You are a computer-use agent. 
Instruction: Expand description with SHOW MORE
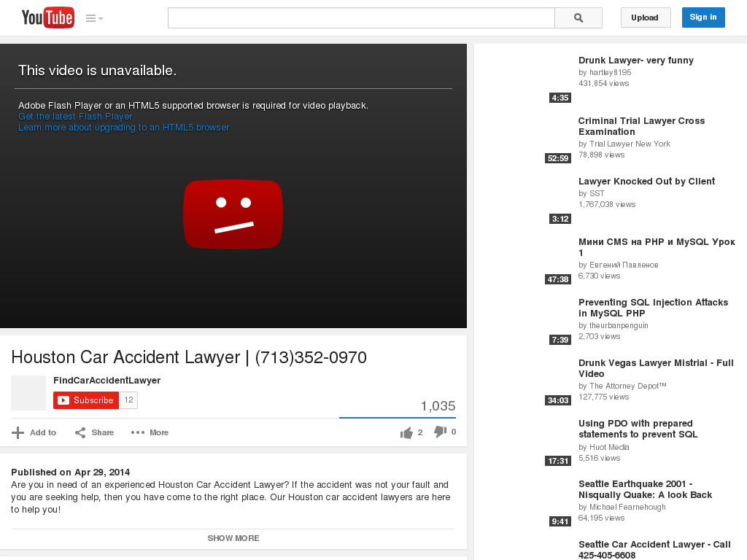pyautogui.click(x=233, y=538)
